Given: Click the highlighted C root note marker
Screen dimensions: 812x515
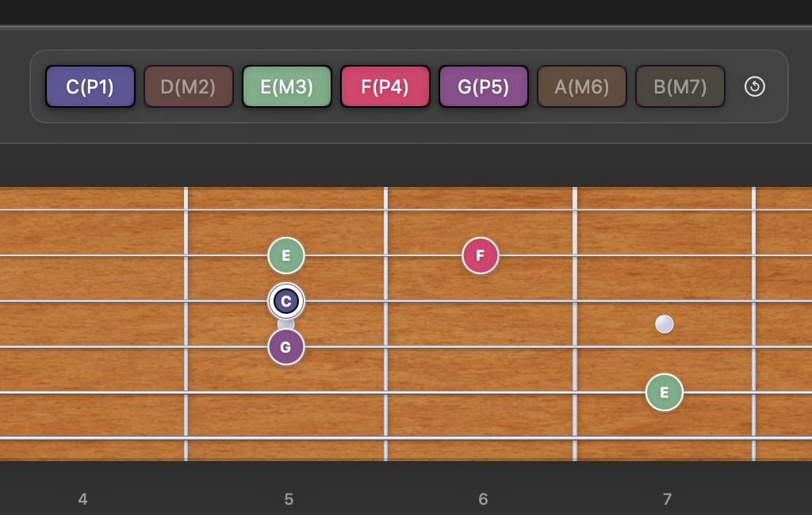Looking at the screenshot, I should 286,301.
